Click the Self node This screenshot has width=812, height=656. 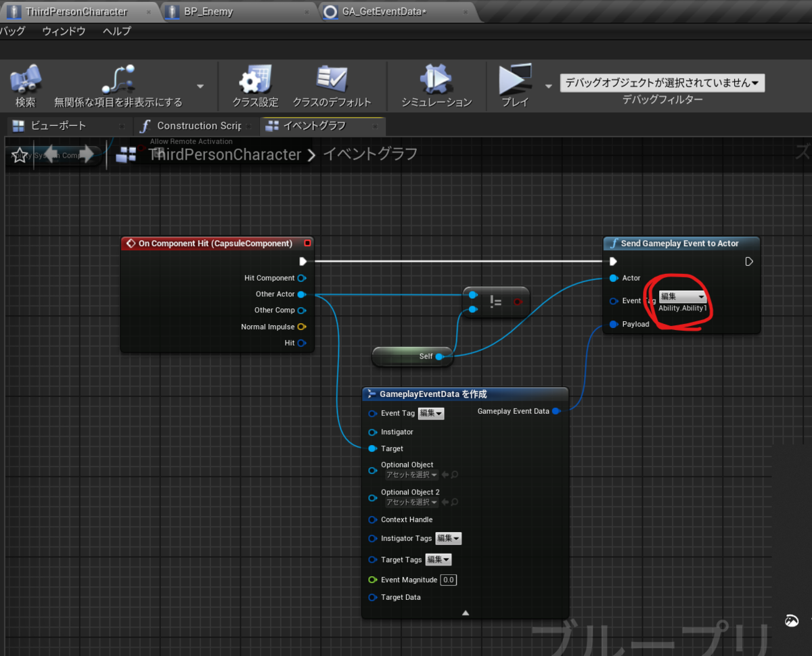pyautogui.click(x=413, y=356)
